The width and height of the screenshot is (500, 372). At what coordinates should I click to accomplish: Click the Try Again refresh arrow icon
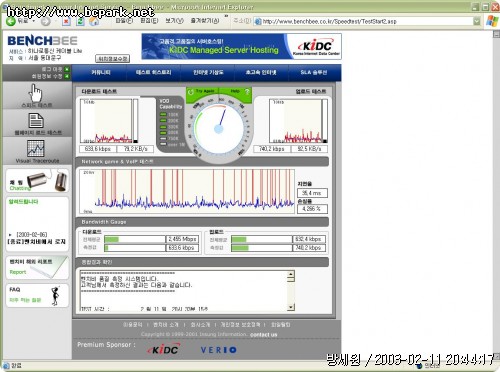click(191, 92)
